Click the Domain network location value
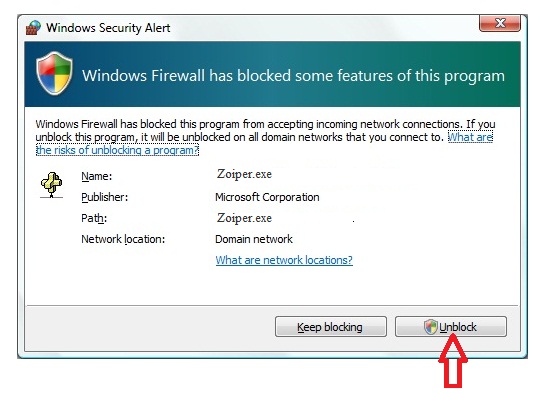The image size is (559, 394). tap(254, 239)
